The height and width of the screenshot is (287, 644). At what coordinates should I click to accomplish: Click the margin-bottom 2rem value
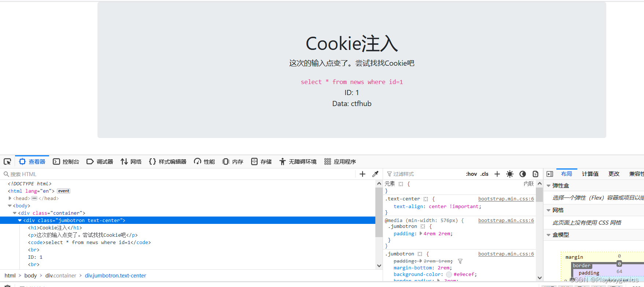(444, 268)
